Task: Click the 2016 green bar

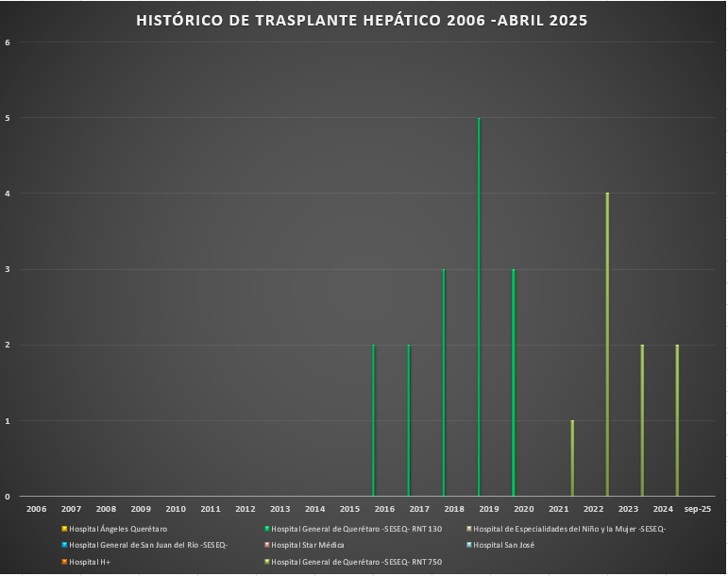Action: tap(374, 420)
